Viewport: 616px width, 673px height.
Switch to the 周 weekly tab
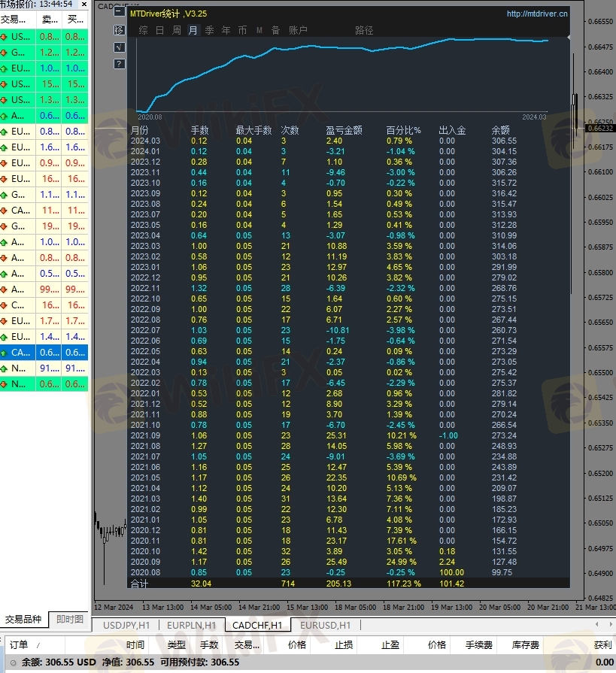177,30
